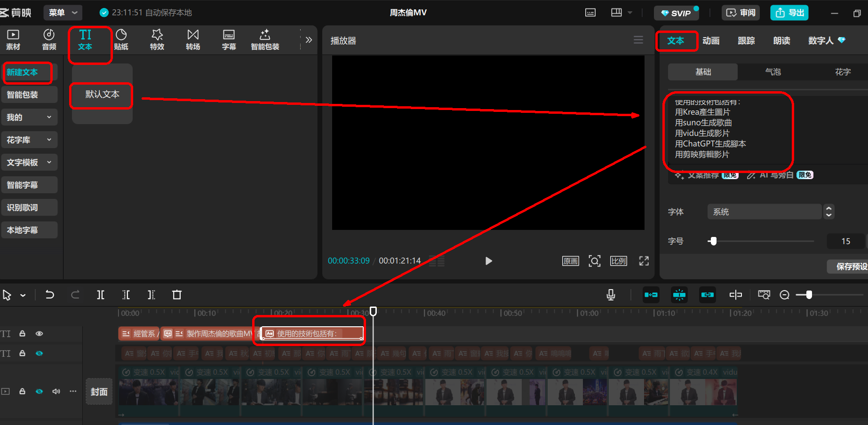The width and height of the screenshot is (868, 425).
Task: Open timeline cover display settings icon
Action: [x=764, y=295]
